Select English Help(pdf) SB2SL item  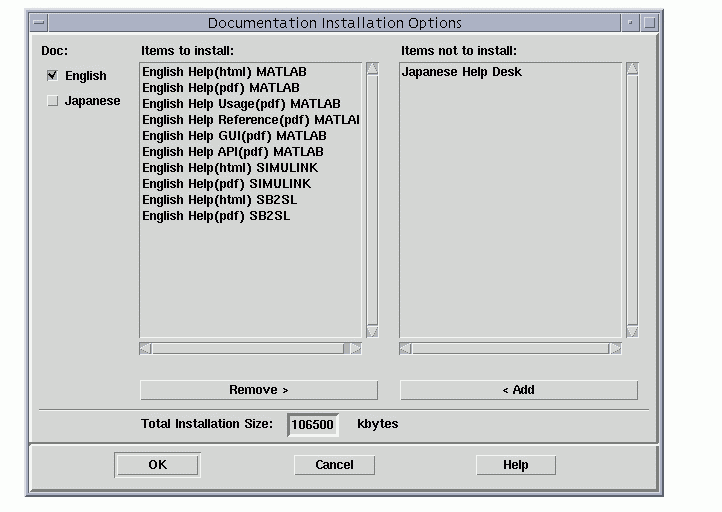coord(250,216)
